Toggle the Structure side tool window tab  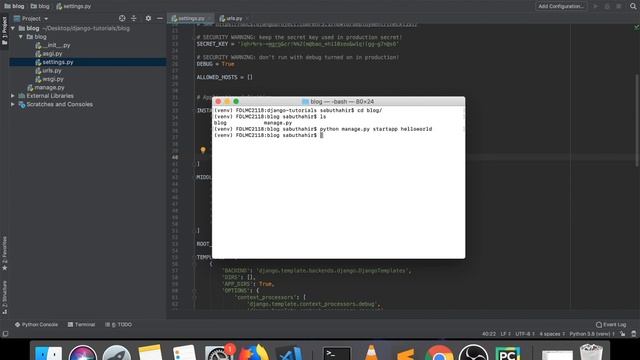[x=4, y=297]
